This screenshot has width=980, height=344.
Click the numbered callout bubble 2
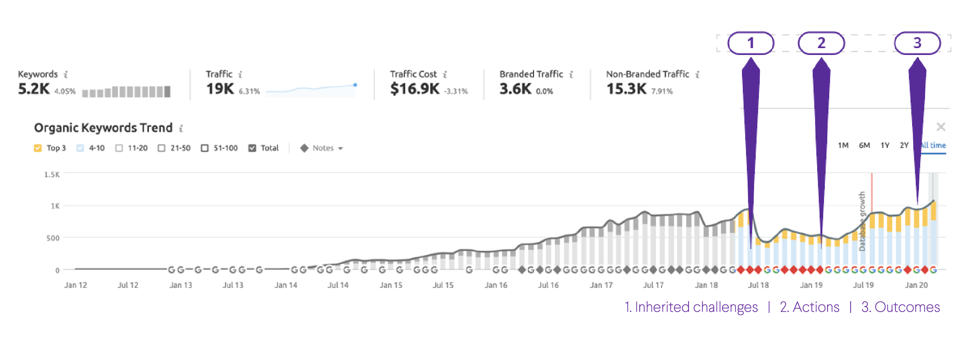821,43
